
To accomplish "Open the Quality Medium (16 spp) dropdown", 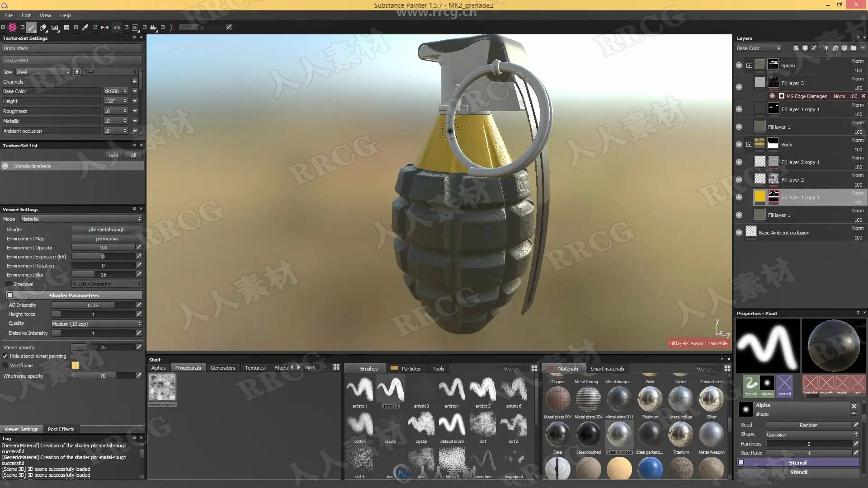I will [96, 324].
